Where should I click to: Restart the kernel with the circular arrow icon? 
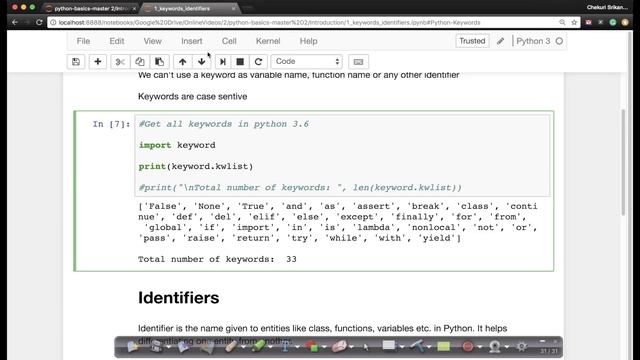tap(258, 62)
